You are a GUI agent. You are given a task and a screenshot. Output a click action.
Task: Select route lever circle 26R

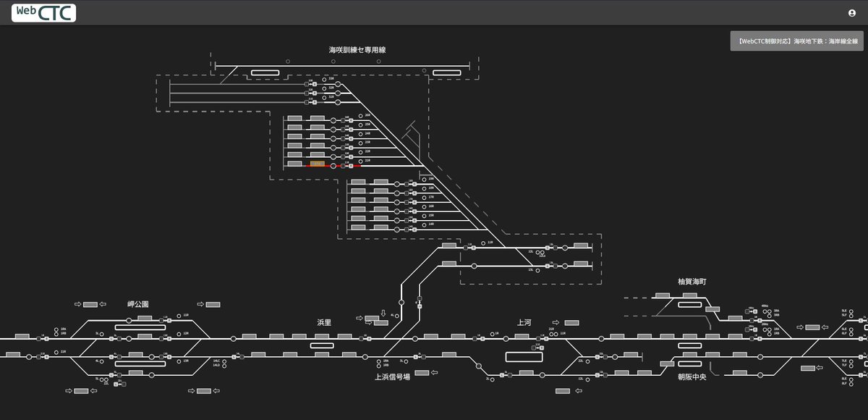point(360,116)
